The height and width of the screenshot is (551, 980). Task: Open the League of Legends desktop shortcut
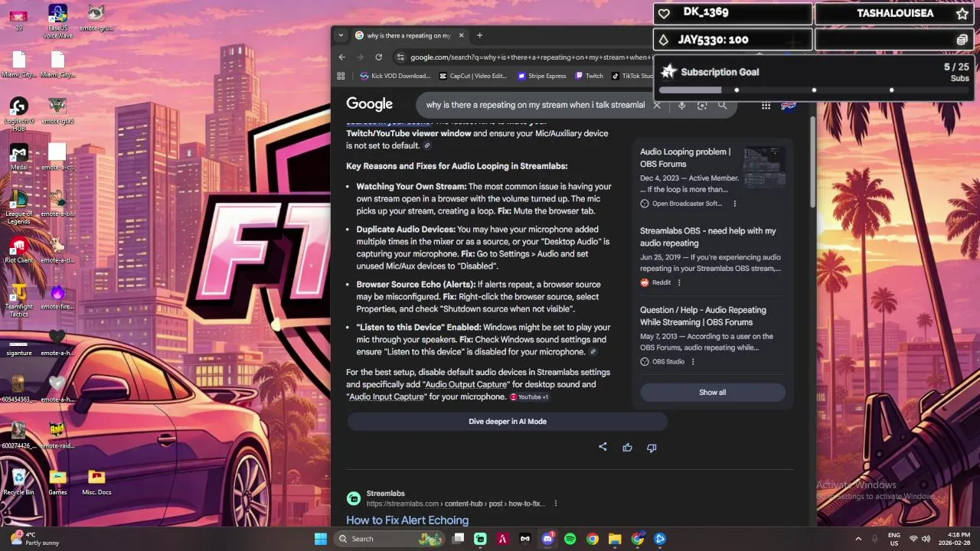[18, 207]
